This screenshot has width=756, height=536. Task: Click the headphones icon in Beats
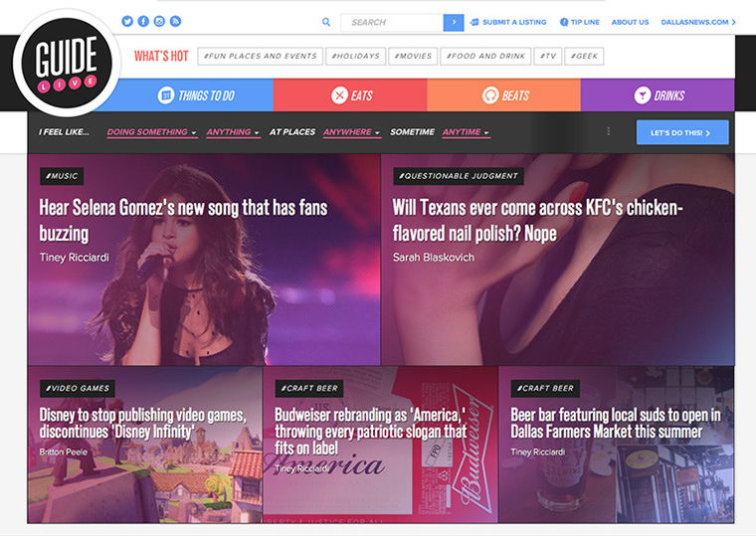[490, 95]
